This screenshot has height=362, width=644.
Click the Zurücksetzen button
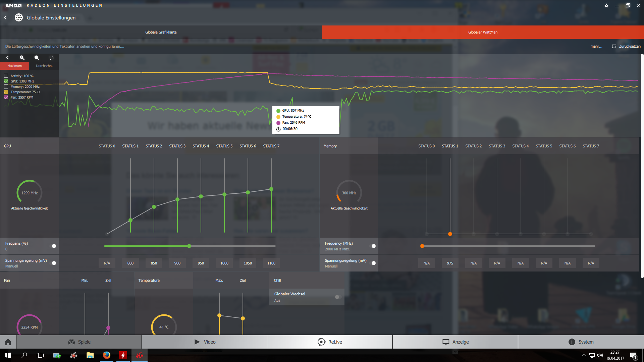click(626, 46)
